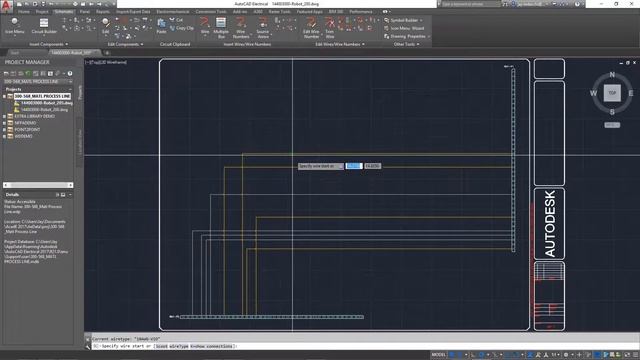Click the ViewCube TOP face
The image size is (640, 360).
pyautogui.click(x=612, y=93)
